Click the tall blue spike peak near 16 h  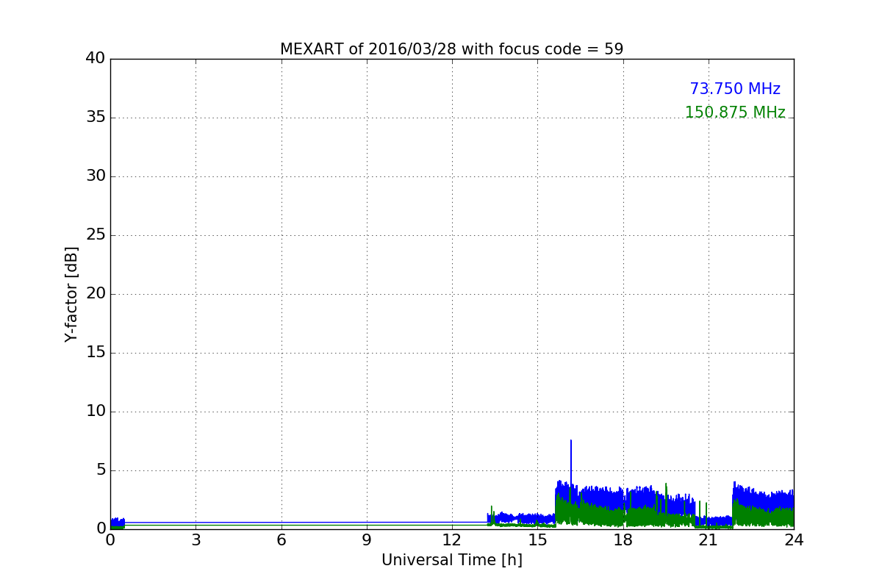(x=570, y=442)
